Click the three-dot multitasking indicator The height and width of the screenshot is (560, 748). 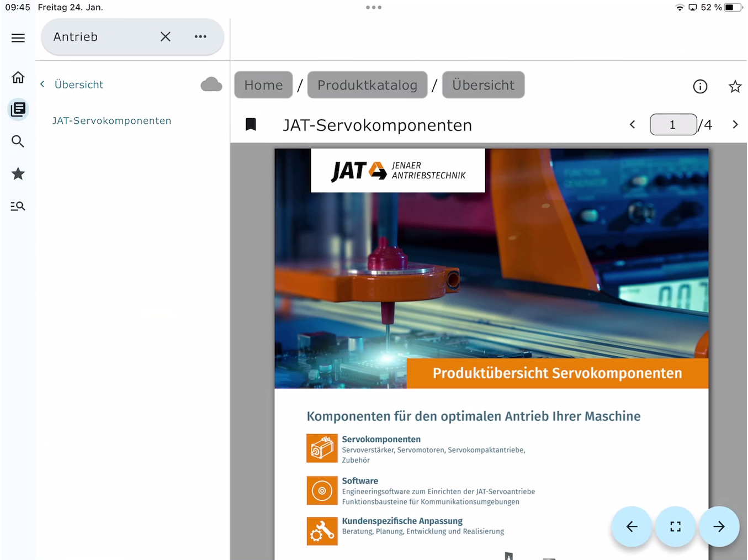tap(374, 8)
